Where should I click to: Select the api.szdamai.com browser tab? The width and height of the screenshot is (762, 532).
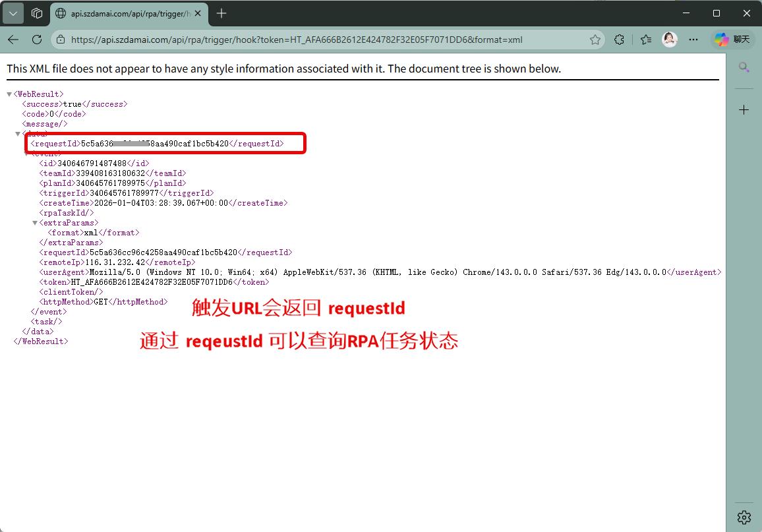tap(125, 13)
